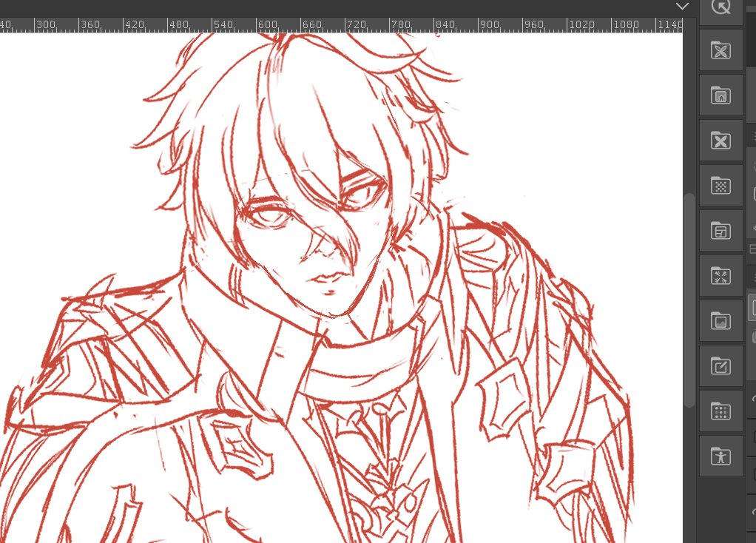The width and height of the screenshot is (756, 543).
Task: Open the comic panel layout folder material
Action: tap(720, 231)
